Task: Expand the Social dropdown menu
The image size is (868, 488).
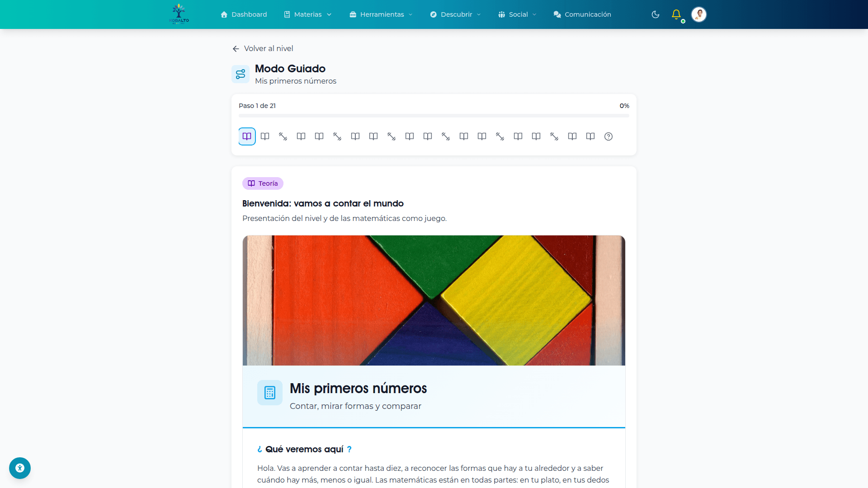Action: (517, 14)
